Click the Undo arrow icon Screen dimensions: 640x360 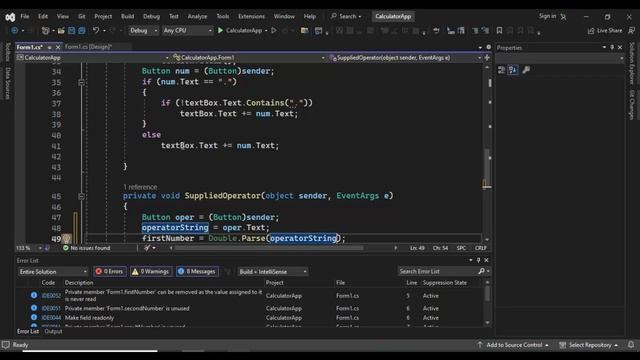(96, 31)
